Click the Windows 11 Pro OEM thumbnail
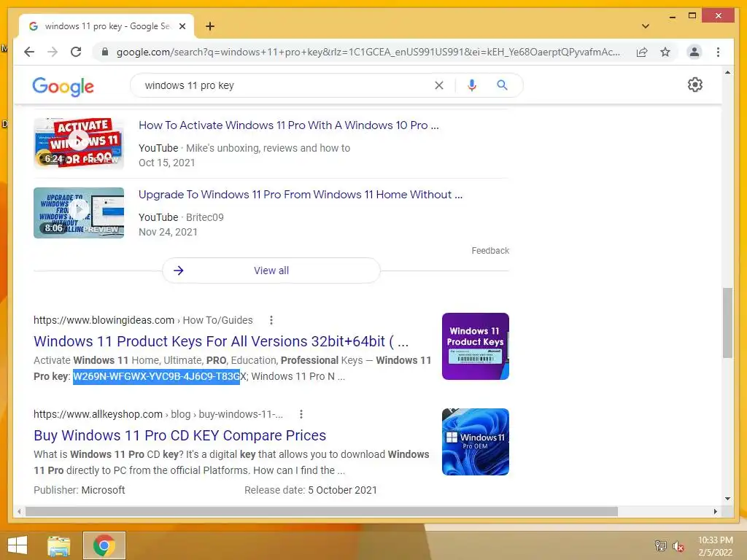This screenshot has width=747, height=560. 476,442
